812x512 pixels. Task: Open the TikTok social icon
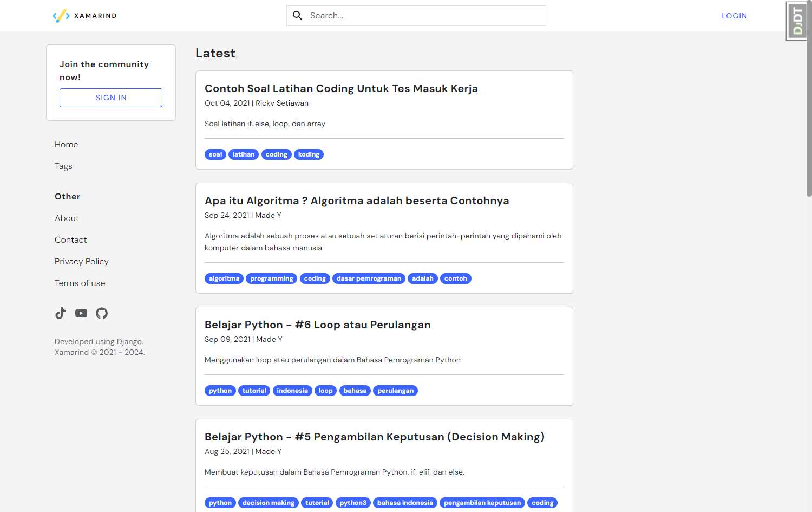(61, 313)
